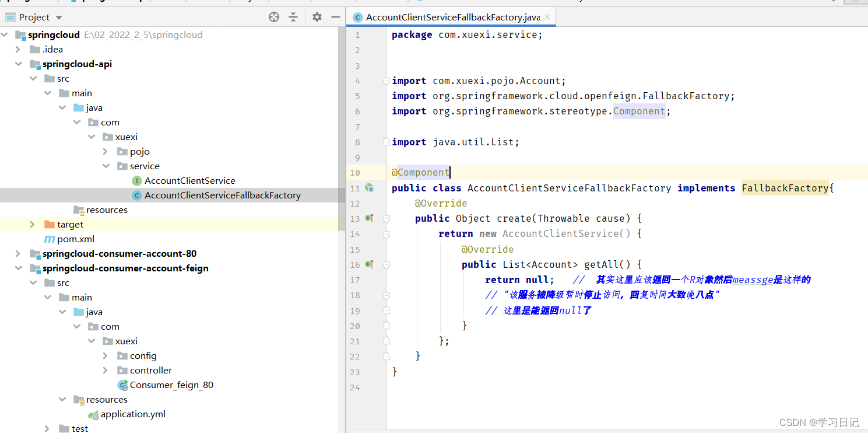Select the .idea folder row
The height and width of the screenshot is (433, 868).
click(169, 50)
